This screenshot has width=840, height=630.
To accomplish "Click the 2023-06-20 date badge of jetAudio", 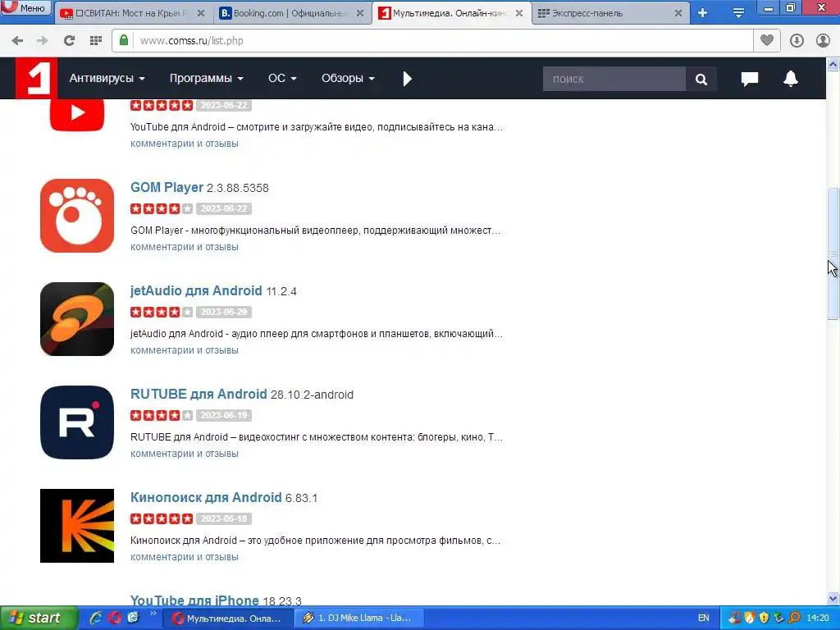I will [224, 312].
